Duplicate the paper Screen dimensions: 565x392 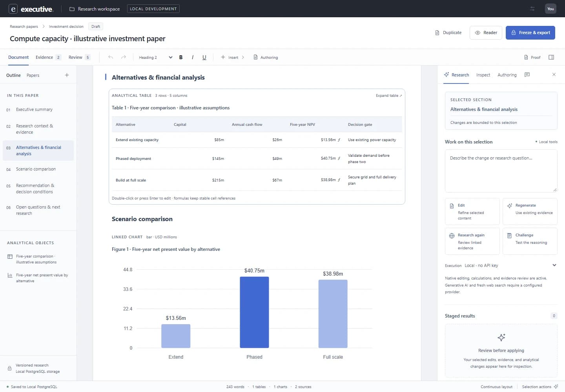pos(448,33)
